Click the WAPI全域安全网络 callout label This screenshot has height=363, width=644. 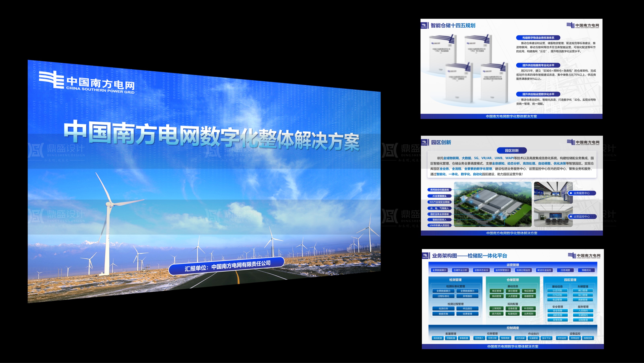440,202
